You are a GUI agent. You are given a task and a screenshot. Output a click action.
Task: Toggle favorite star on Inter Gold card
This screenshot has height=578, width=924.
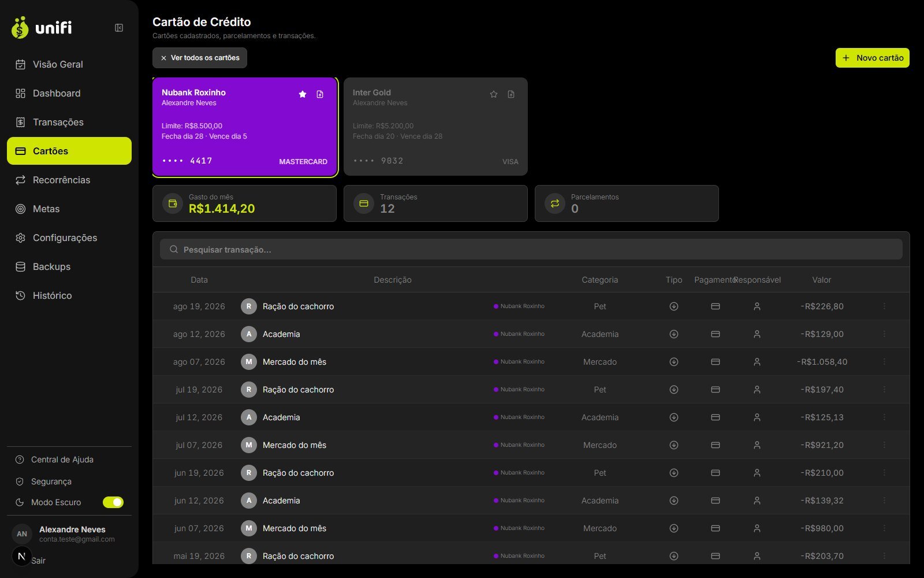(x=494, y=94)
